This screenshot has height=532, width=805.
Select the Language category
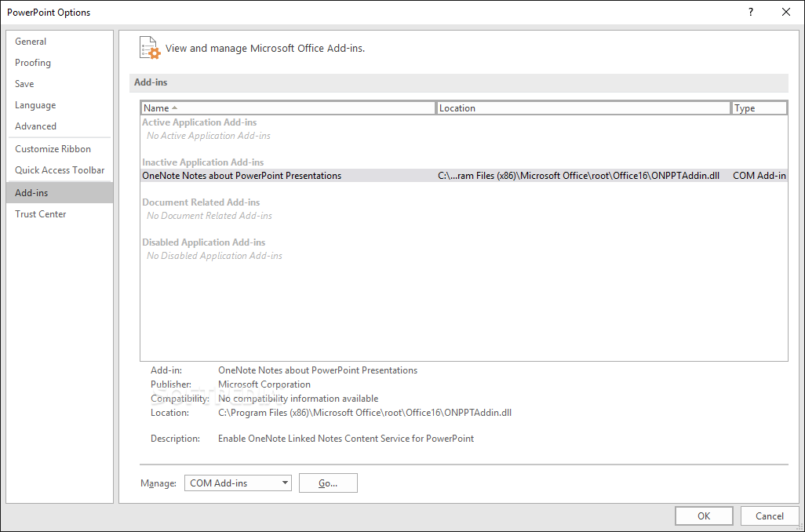pyautogui.click(x=60, y=105)
